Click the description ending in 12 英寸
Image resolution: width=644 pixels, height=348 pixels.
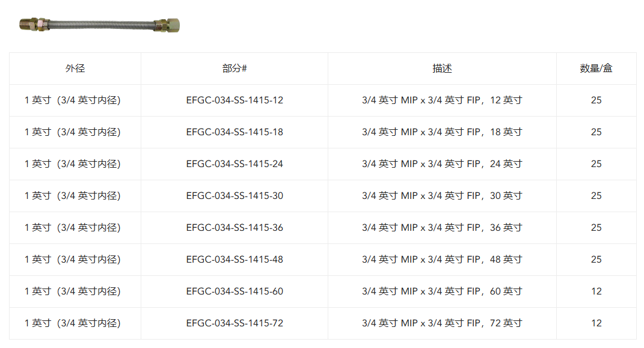(x=442, y=100)
